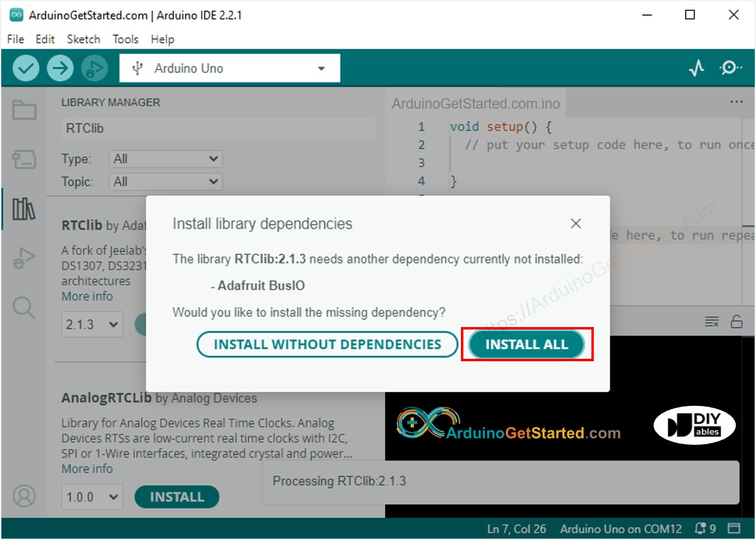
Task: Open the Tools menu
Action: (x=126, y=39)
